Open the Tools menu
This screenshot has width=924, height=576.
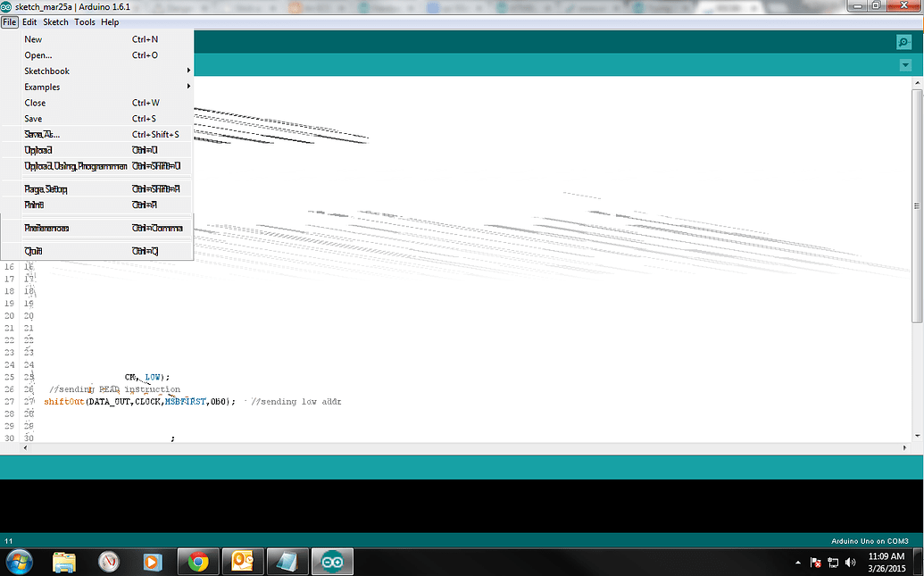click(84, 21)
